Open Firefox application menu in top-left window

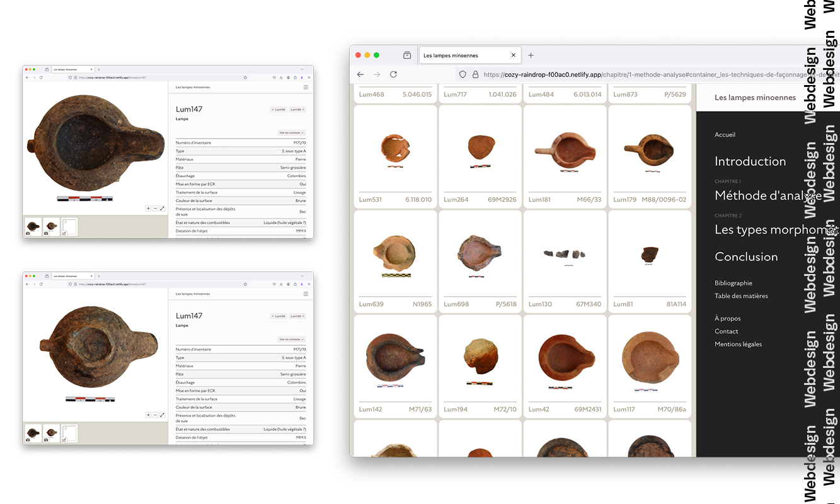(309, 77)
